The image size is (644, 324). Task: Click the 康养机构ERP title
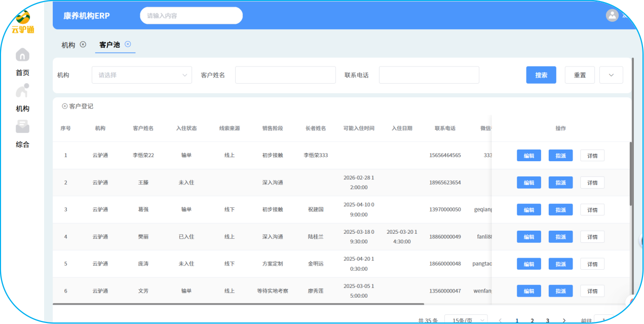click(x=87, y=16)
